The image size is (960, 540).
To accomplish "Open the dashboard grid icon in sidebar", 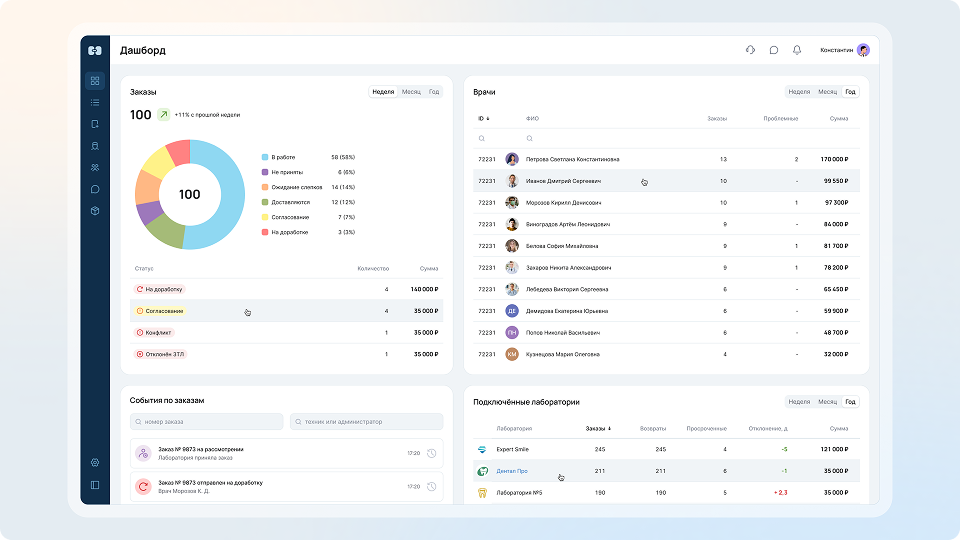I will point(95,81).
